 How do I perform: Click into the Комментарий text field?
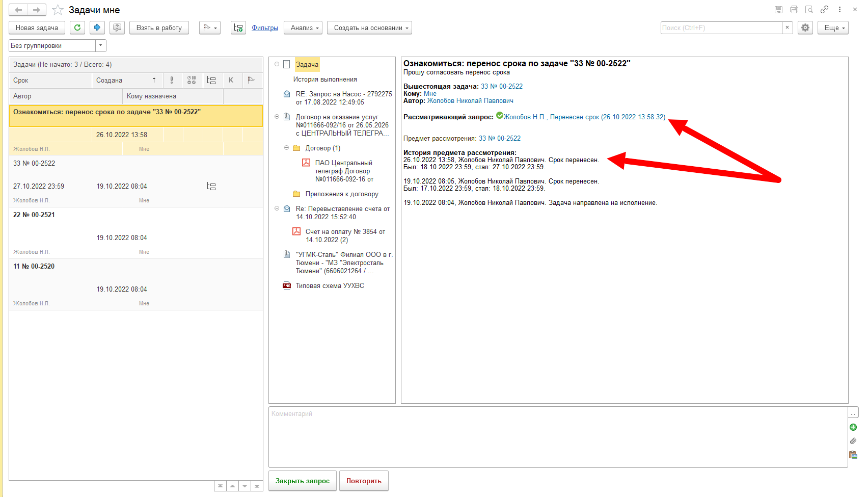pos(558,437)
